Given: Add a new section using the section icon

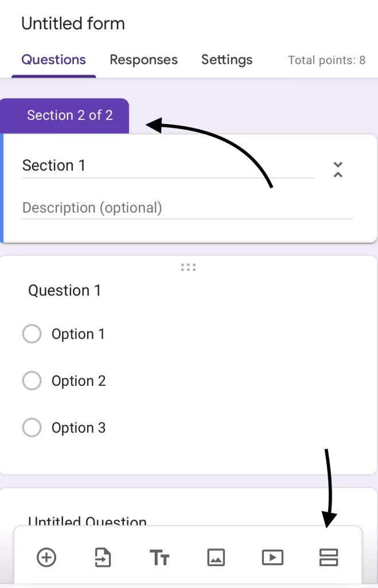Looking at the screenshot, I should [329, 557].
